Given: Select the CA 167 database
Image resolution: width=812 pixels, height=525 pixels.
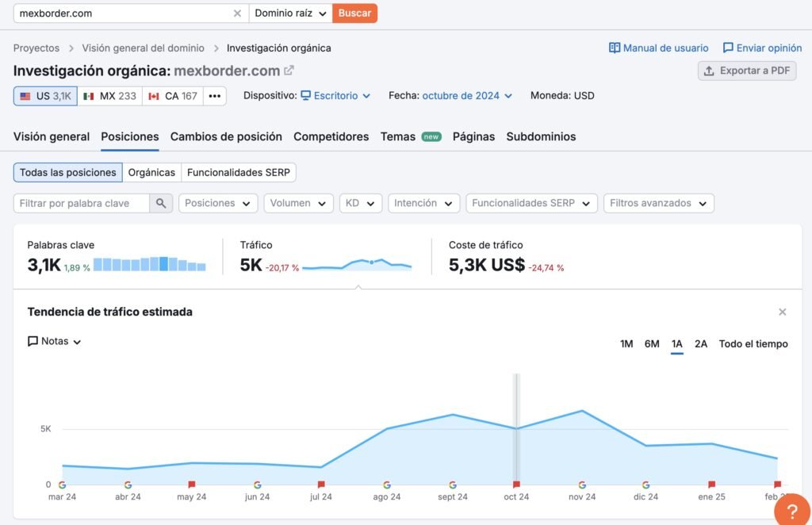Looking at the screenshot, I should 173,96.
